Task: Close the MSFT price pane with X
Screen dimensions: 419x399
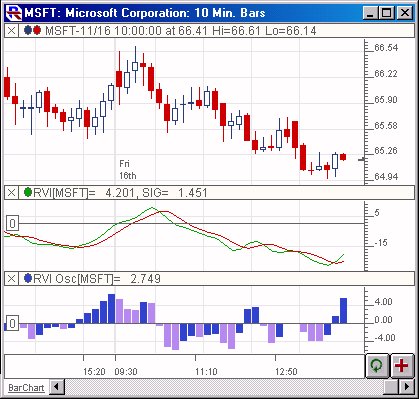Action: point(11,31)
